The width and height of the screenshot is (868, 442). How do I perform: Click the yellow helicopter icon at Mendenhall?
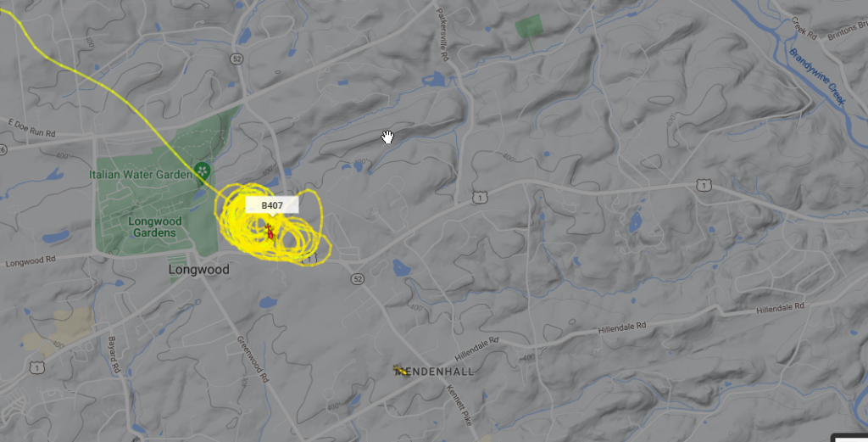[x=401, y=371]
